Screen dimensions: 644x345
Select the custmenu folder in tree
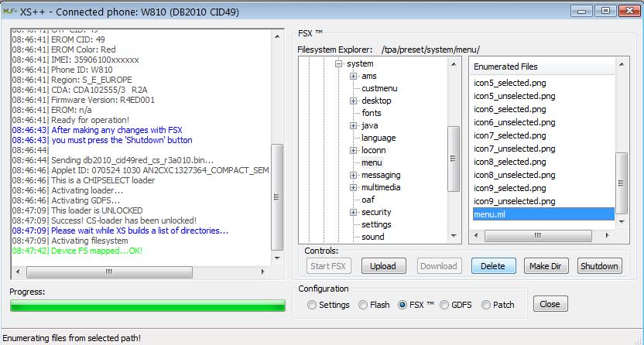click(x=379, y=88)
